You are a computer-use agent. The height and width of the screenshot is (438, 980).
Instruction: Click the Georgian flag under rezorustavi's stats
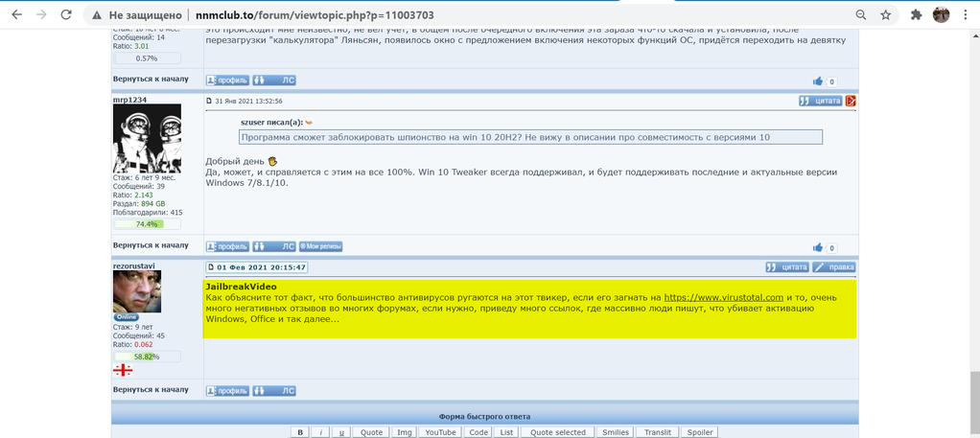click(123, 370)
